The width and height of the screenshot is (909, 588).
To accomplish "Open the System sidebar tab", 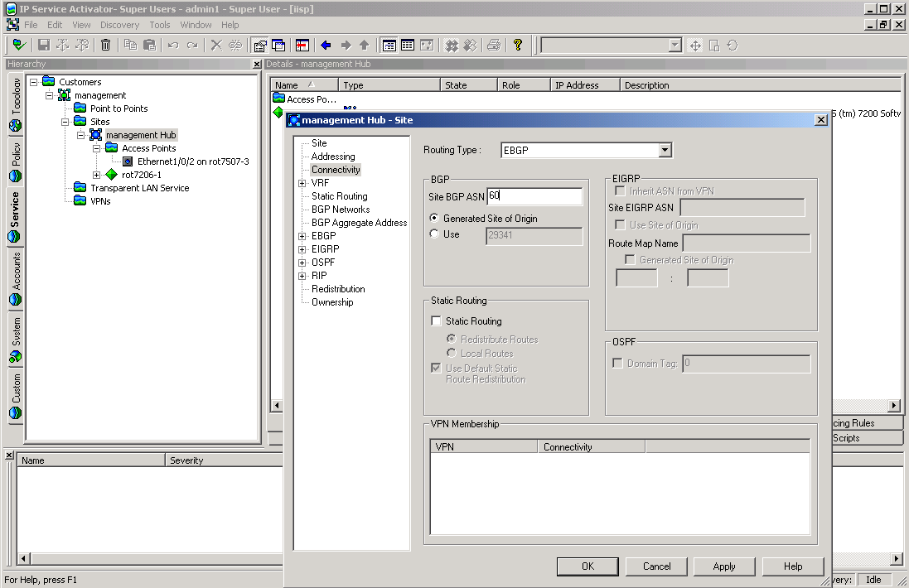I will 16,339.
